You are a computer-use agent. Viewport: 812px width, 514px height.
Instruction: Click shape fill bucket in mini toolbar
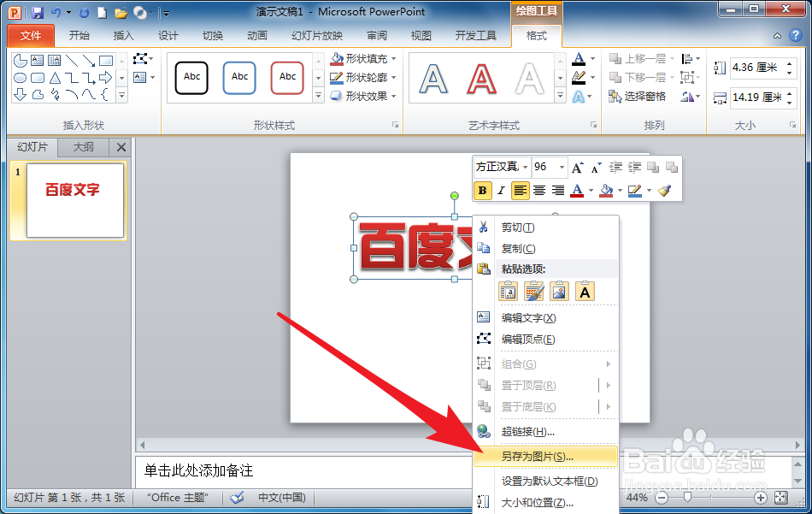click(606, 191)
